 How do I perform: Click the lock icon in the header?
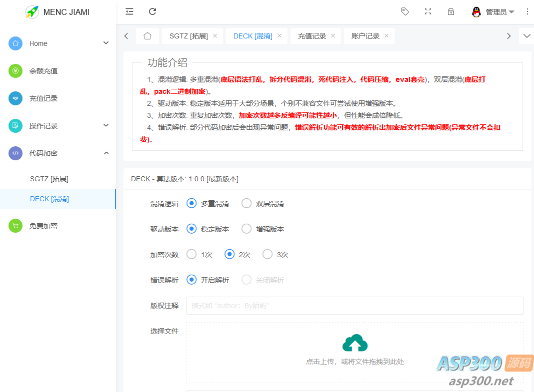click(x=451, y=11)
